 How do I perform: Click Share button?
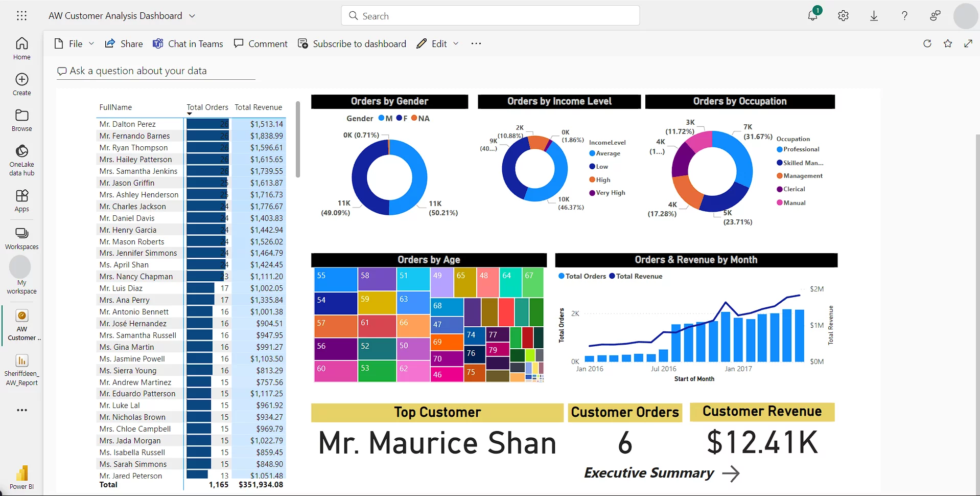pyautogui.click(x=124, y=43)
